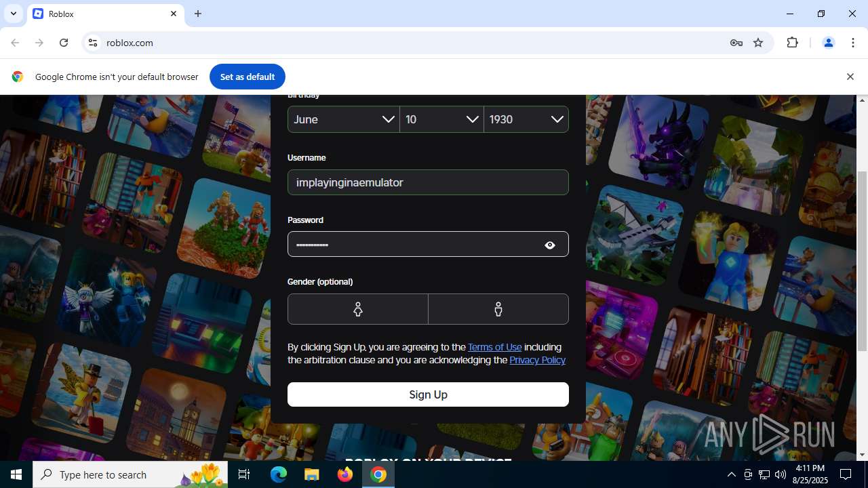
Task: Open a new browser tab
Action: coord(198,14)
